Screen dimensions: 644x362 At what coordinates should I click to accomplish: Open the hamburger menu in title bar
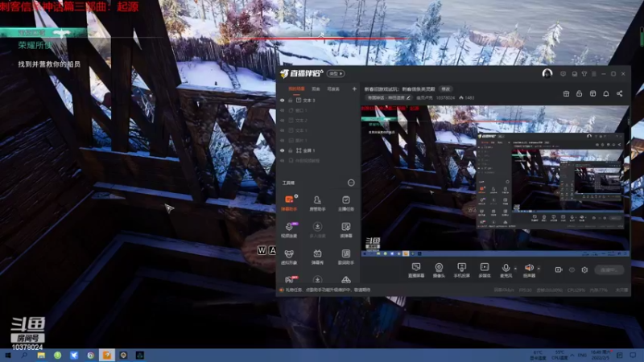(x=594, y=74)
